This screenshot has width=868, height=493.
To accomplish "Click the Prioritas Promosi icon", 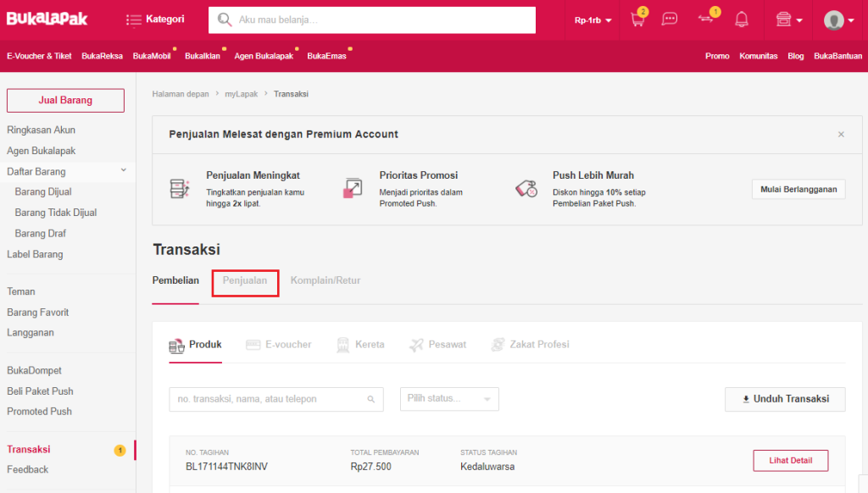I will click(x=353, y=188).
